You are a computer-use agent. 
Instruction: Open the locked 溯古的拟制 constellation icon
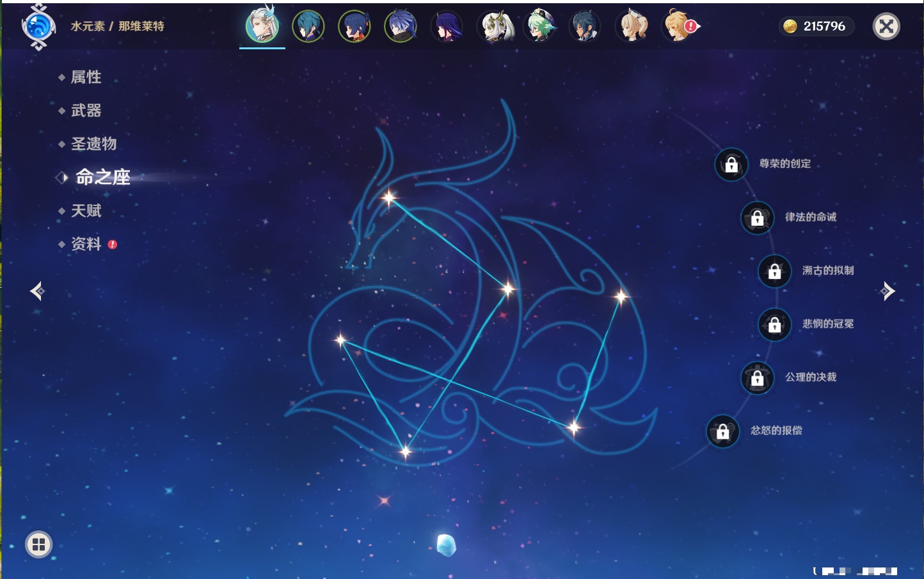coord(774,271)
